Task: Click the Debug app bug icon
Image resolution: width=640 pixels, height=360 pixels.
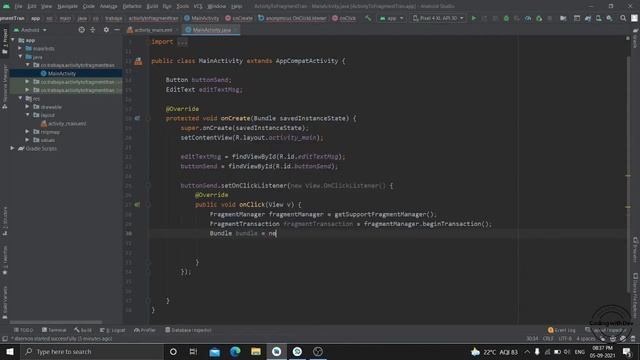Action: (506, 18)
